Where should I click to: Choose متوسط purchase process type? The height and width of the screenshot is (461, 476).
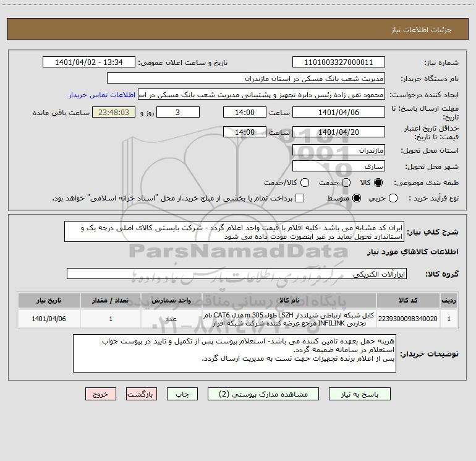pyautogui.click(x=357, y=198)
